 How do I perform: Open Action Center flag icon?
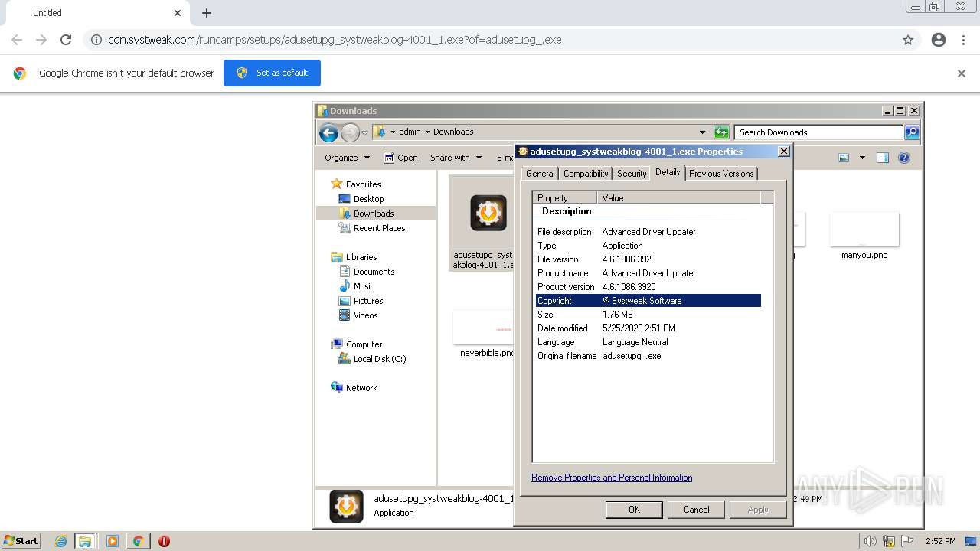[906, 541]
